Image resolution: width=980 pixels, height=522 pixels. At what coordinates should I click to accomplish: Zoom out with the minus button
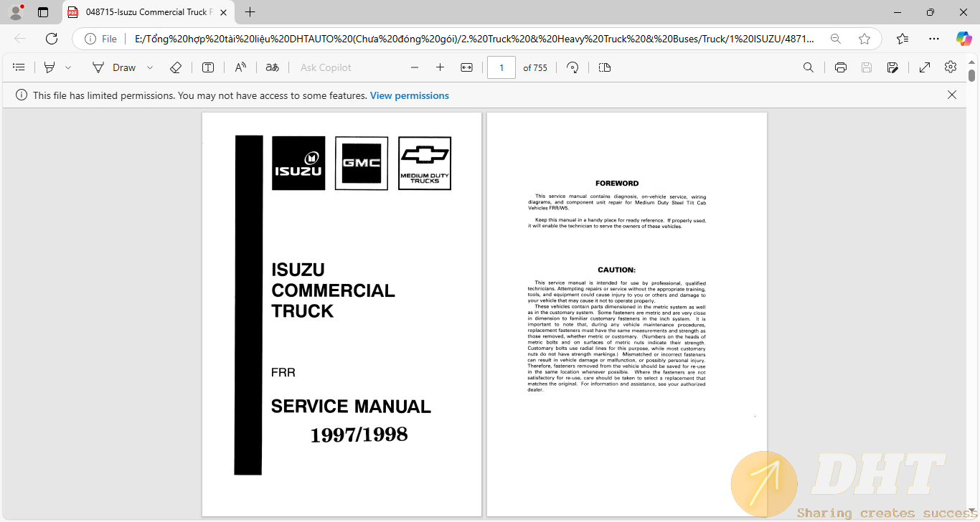[x=414, y=67]
